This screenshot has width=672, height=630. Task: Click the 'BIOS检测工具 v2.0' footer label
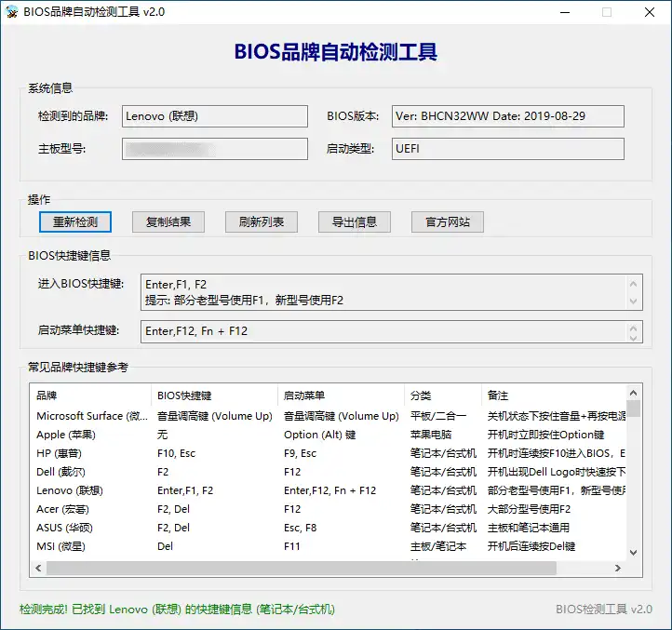pyautogui.click(x=604, y=609)
